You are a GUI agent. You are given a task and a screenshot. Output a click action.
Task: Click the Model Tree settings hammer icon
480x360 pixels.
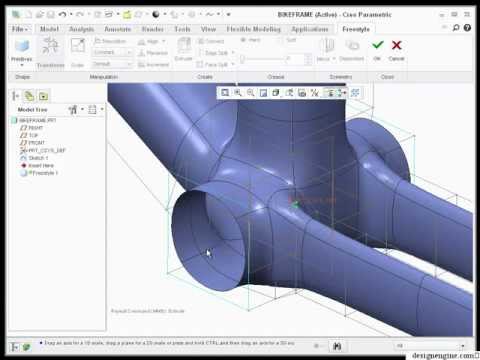pyautogui.click(x=73, y=109)
